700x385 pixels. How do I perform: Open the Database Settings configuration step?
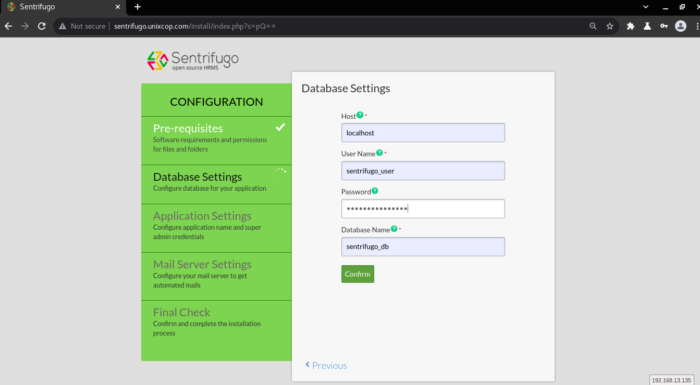pyautogui.click(x=217, y=184)
